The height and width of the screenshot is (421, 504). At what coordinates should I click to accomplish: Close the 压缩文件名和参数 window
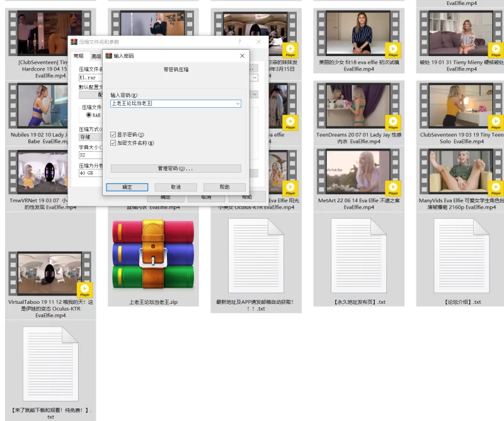pyautogui.click(x=258, y=42)
